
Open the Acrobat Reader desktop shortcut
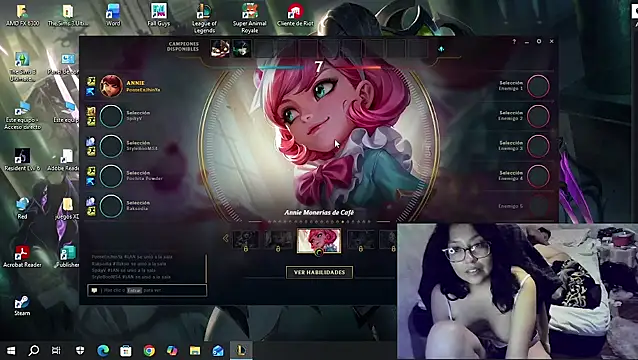(22, 256)
